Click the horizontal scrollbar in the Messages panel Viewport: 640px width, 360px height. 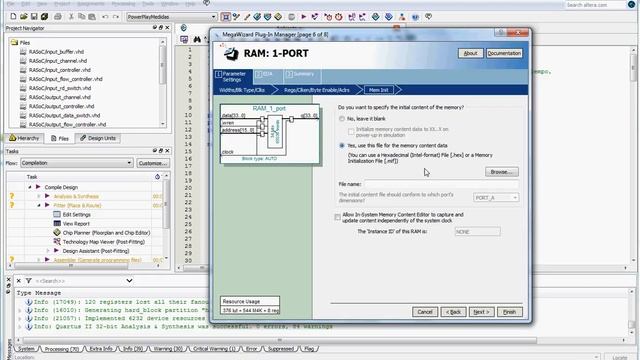point(280,340)
